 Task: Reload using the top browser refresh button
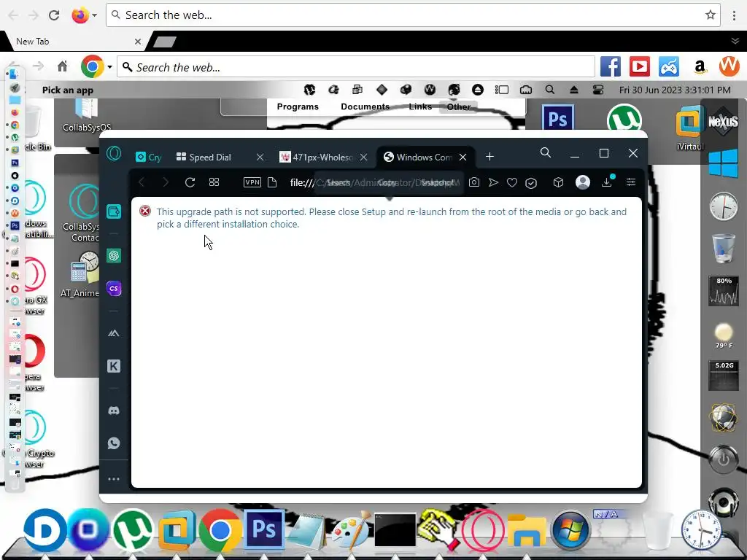(54, 15)
